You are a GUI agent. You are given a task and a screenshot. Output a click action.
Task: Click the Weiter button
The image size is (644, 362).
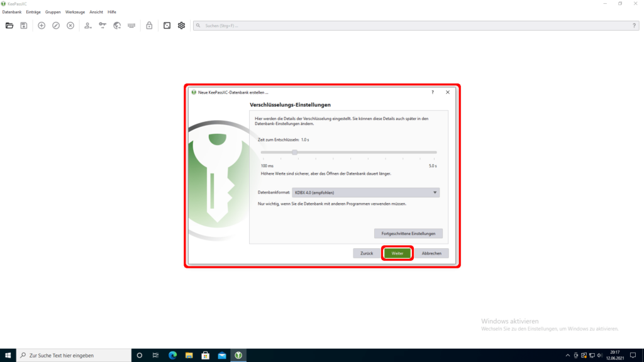397,253
